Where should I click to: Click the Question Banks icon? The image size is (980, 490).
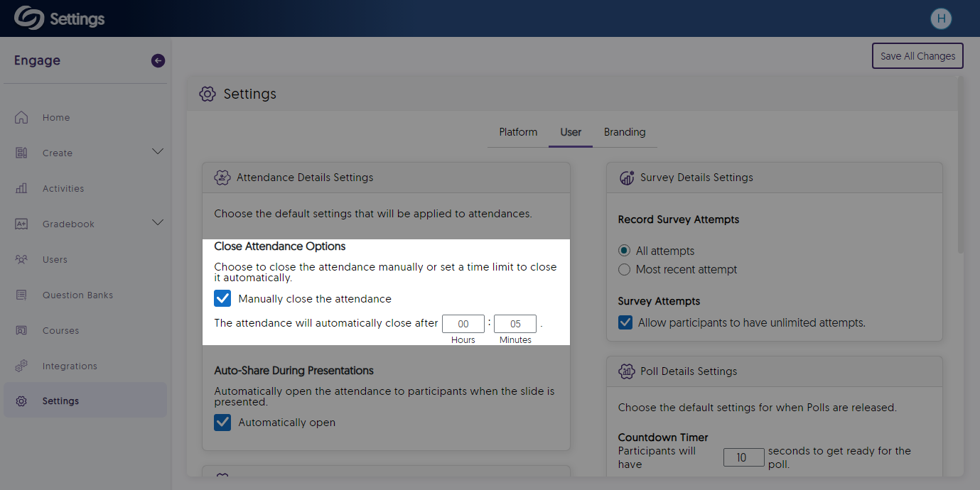coord(21,295)
